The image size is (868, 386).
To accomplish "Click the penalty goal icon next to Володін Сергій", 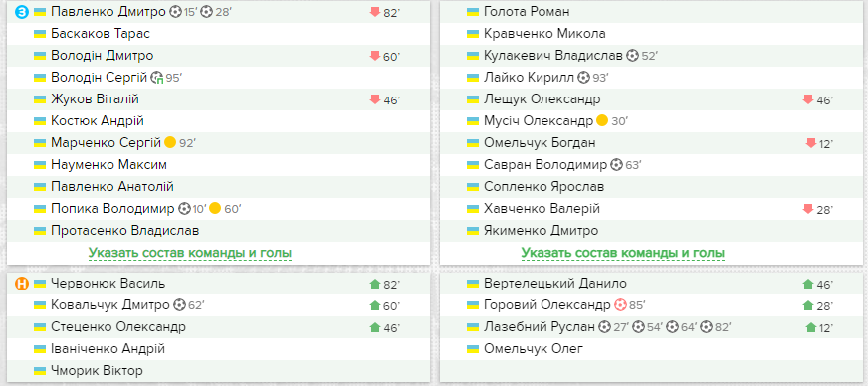I will click(156, 78).
